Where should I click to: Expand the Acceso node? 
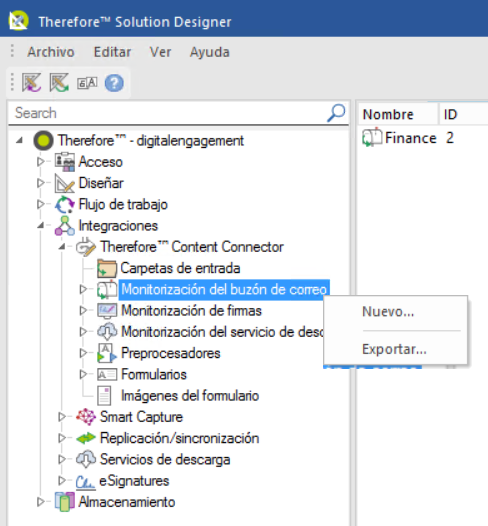pyautogui.click(x=41, y=162)
